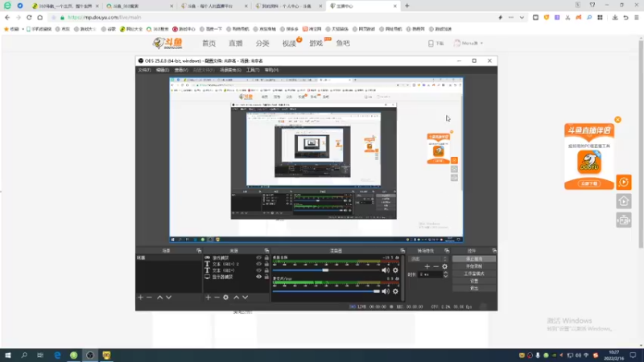
Task: Enable Studio Mode button in Controls
Action: tap(474, 274)
